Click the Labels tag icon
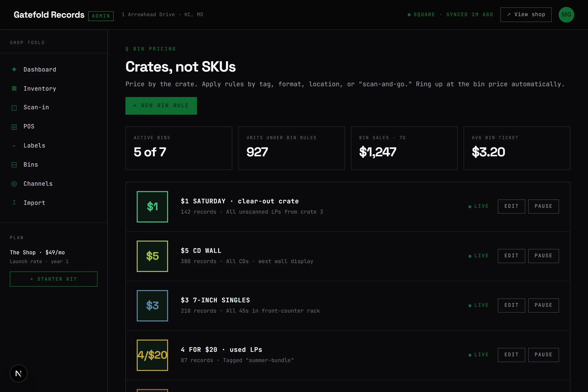Screen dimensions: 588x392 click(x=14, y=146)
